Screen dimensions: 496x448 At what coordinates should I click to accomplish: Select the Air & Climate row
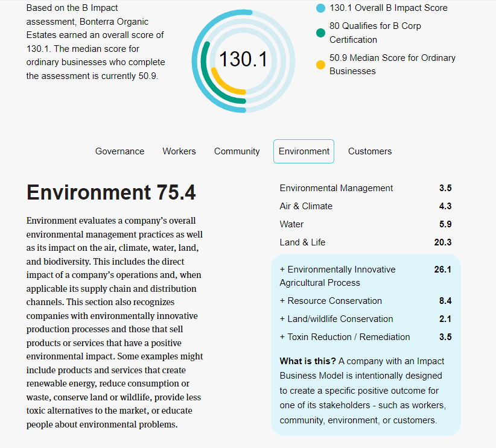tap(365, 206)
